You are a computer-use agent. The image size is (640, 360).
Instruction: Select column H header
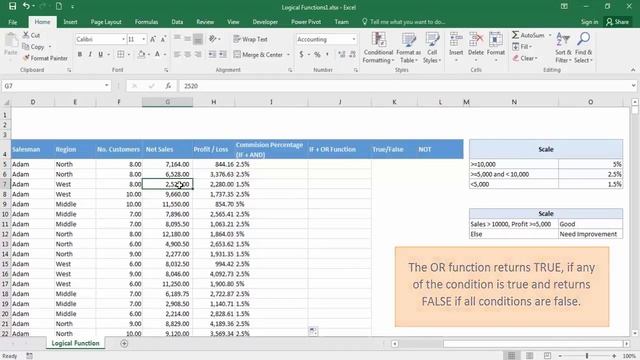click(x=213, y=102)
